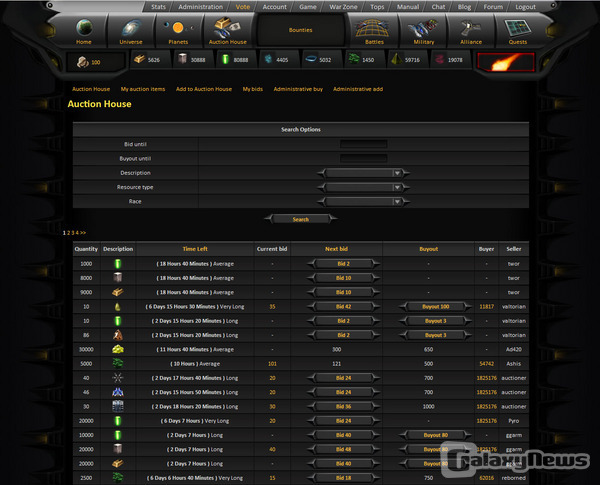Click the fiery comet icon in resource bar
This screenshot has height=485, width=600.
(x=505, y=61)
